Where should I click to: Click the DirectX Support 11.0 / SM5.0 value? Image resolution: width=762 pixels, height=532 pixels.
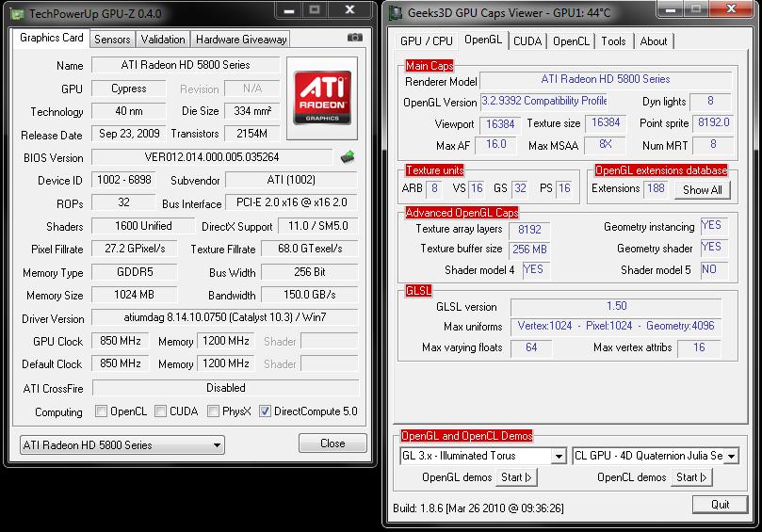pyautogui.click(x=318, y=226)
